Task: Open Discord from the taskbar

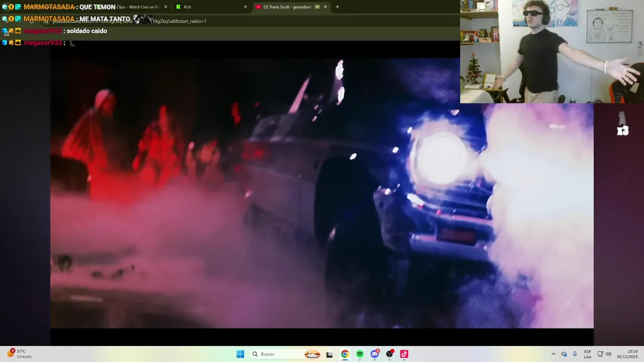Action: click(374, 354)
